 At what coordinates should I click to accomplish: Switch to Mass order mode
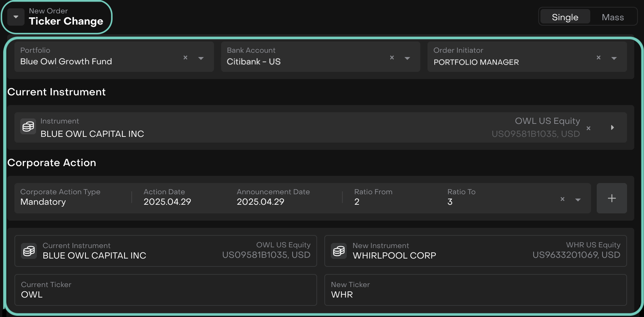tap(613, 17)
